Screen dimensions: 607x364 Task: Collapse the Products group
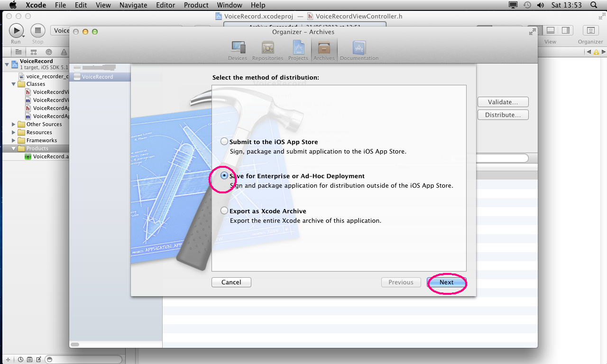14,148
